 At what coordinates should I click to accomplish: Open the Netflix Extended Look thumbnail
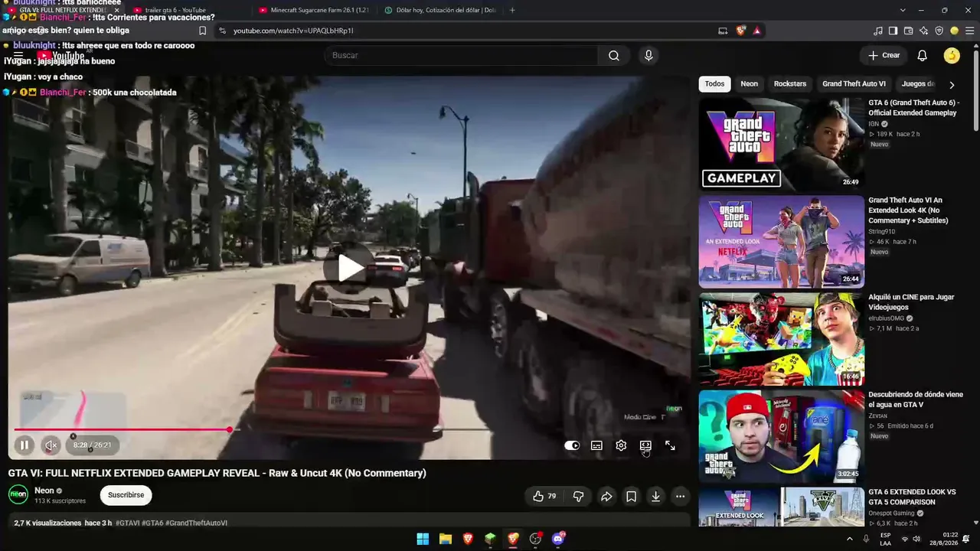[x=781, y=242]
